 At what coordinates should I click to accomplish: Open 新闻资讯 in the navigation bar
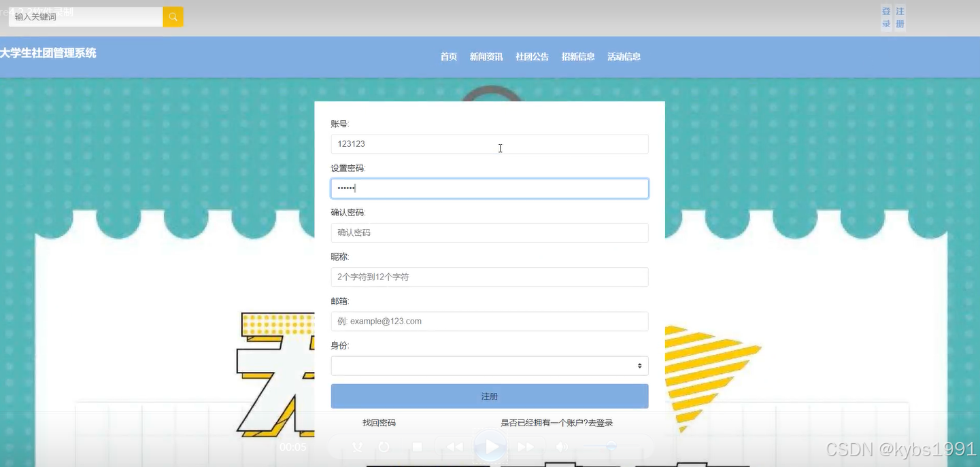point(486,57)
